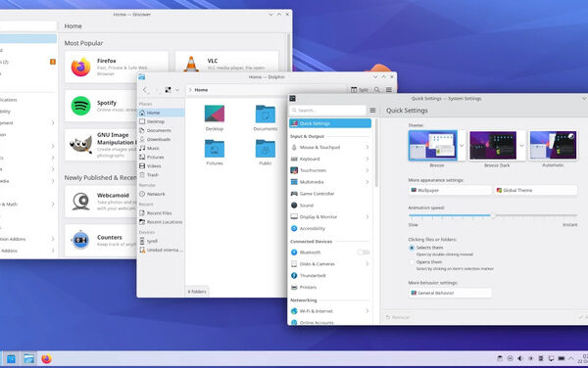Select the Automatic theme thumbnail
This screenshot has width=588, height=368.
(553, 145)
